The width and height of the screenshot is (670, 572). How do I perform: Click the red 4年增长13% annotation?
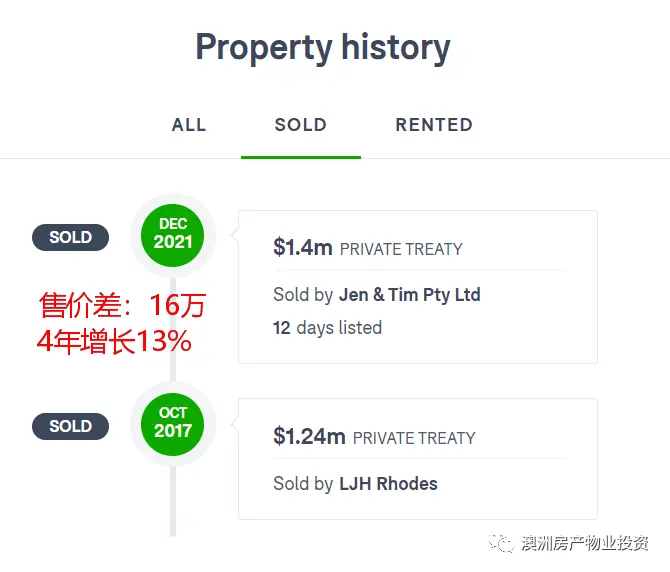(115, 341)
